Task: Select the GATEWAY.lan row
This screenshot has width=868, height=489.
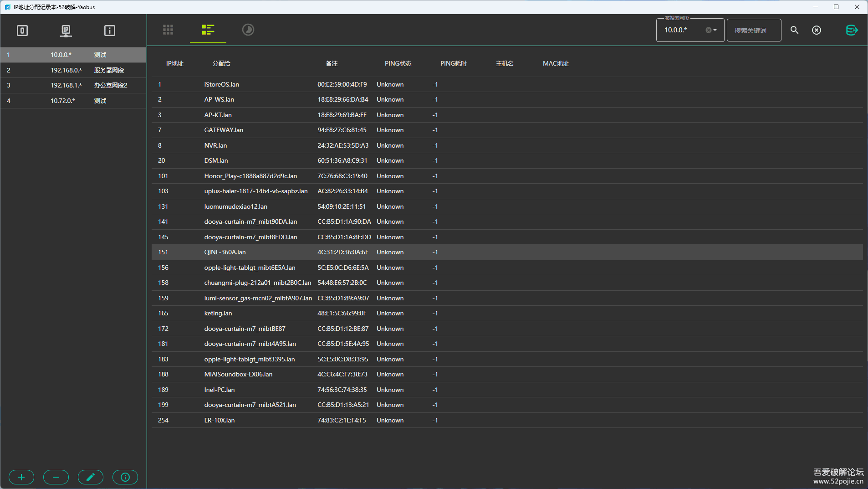Action: (x=224, y=130)
